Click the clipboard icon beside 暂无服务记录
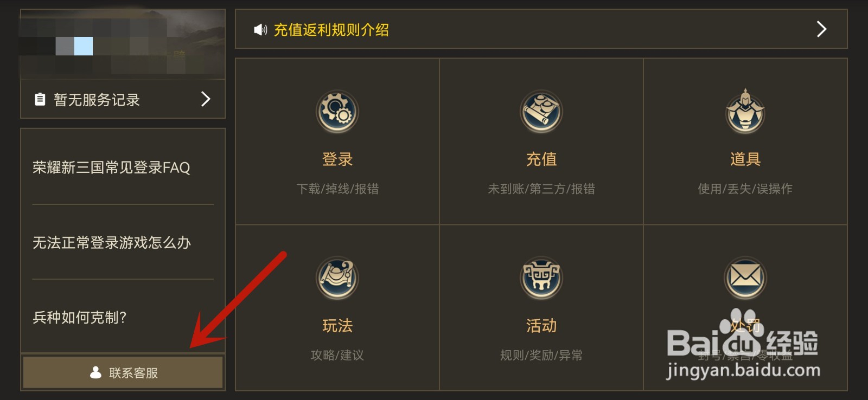 pyautogui.click(x=40, y=99)
